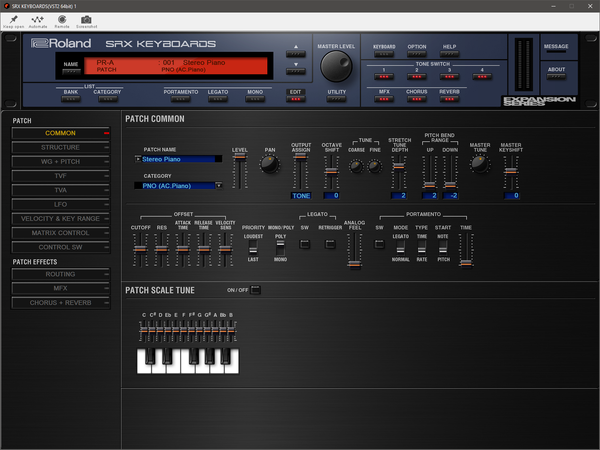
Task: Click the Patch Name field arrow
Action: 138,159
